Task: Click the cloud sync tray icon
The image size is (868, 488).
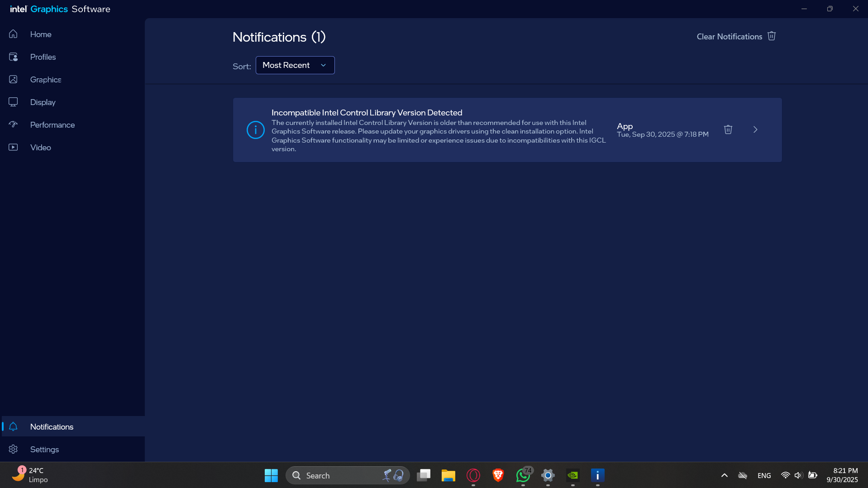Action: (743, 475)
